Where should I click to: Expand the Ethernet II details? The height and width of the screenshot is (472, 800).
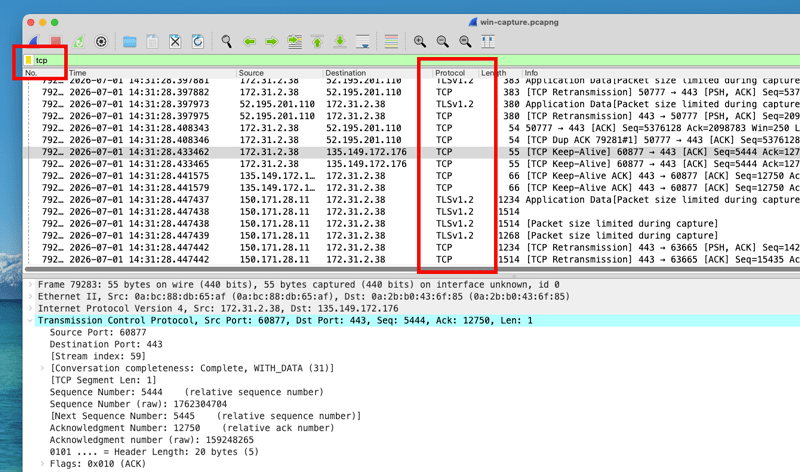(30, 296)
